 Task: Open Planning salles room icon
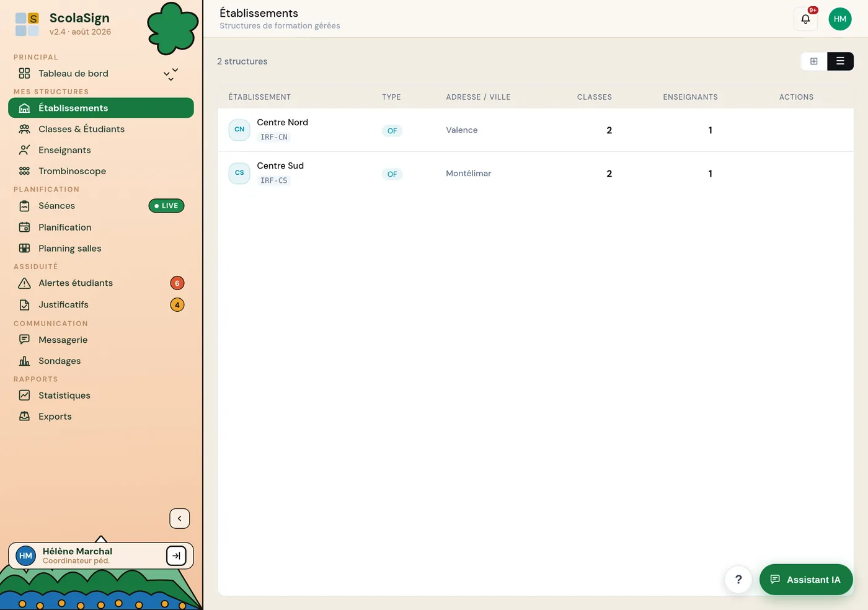pos(24,249)
